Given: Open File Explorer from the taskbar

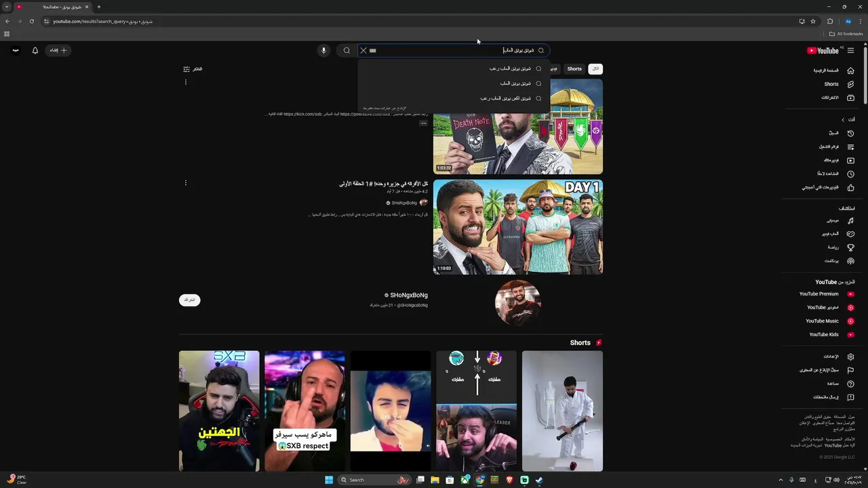Looking at the screenshot, I should [435, 480].
